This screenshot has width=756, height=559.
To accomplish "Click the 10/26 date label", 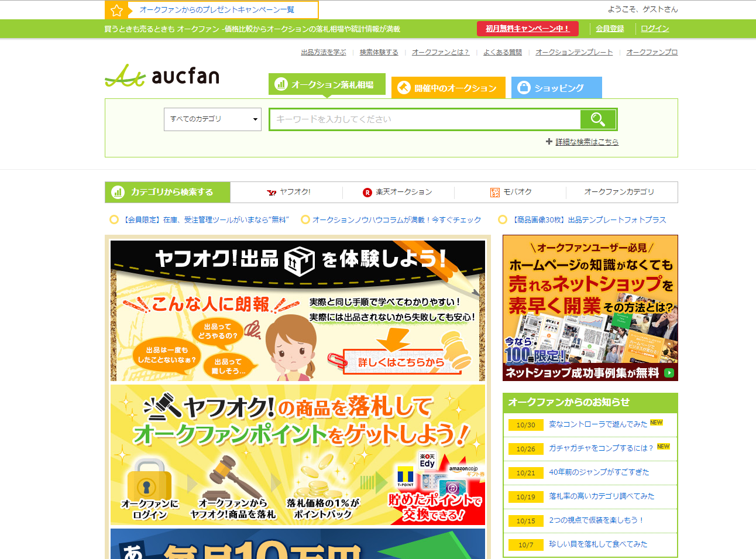I will [x=526, y=449].
